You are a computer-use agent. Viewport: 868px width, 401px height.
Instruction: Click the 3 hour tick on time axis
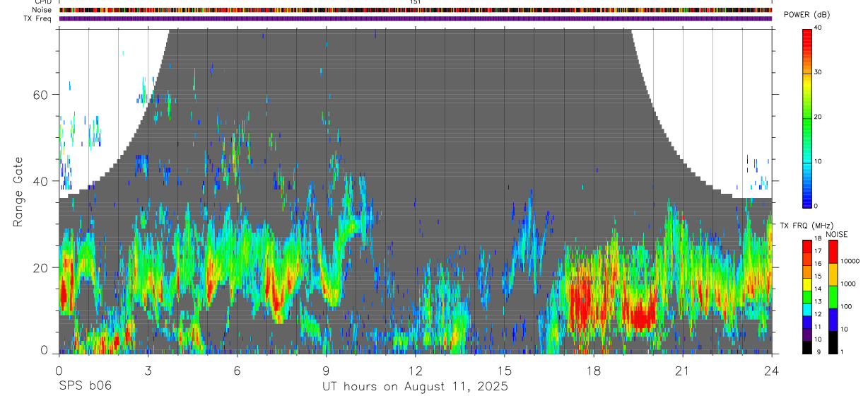click(148, 371)
